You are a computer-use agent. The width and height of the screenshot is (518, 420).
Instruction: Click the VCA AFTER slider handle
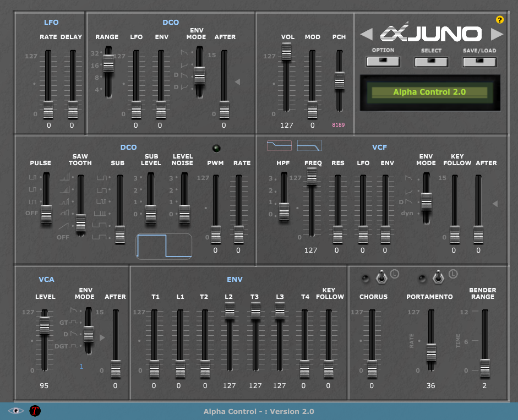(116, 369)
